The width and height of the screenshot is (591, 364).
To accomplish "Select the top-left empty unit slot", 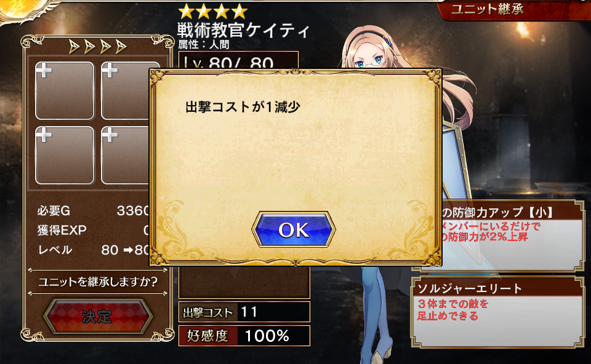I will coord(65,91).
